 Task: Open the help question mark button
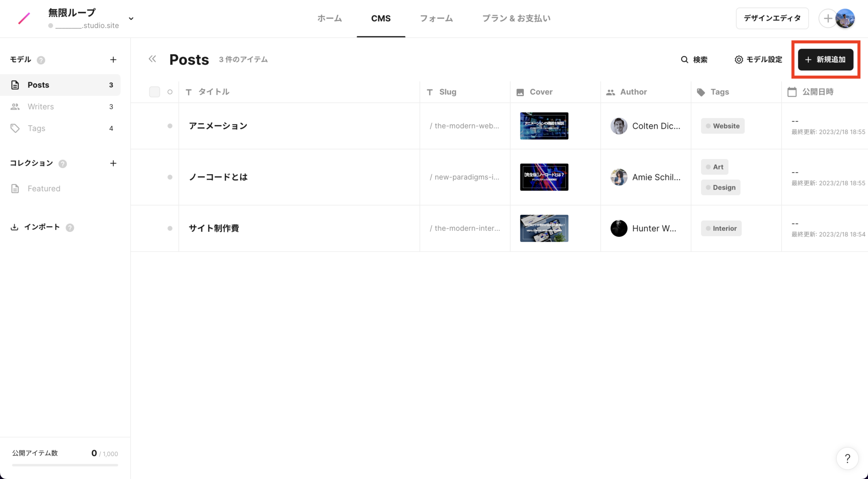(847, 458)
